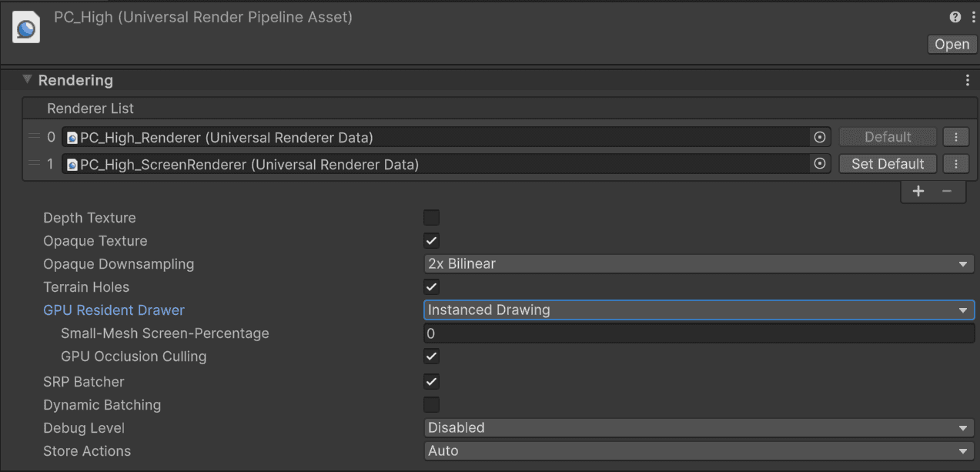Click kebab icon beside the Default button
This screenshot has height=472, width=980.
[955, 136]
